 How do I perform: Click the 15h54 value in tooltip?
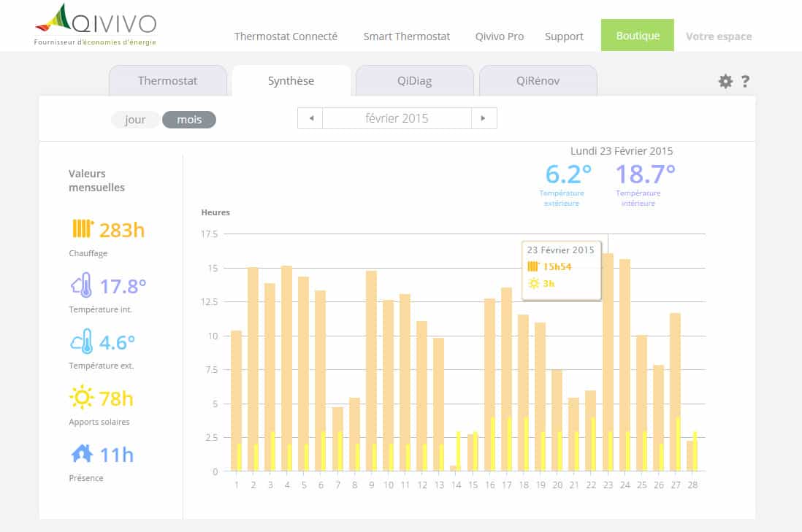tap(557, 267)
